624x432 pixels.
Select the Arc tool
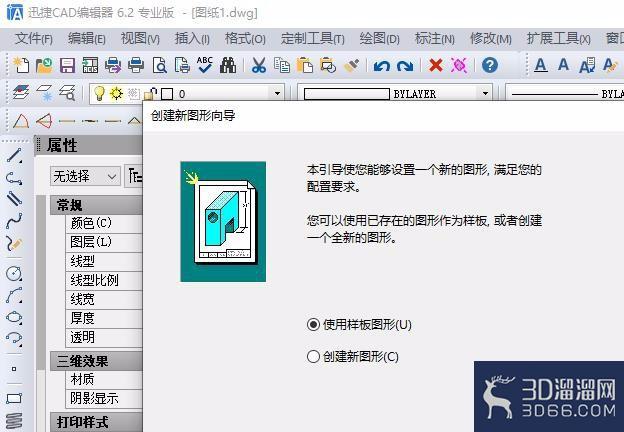point(14,295)
